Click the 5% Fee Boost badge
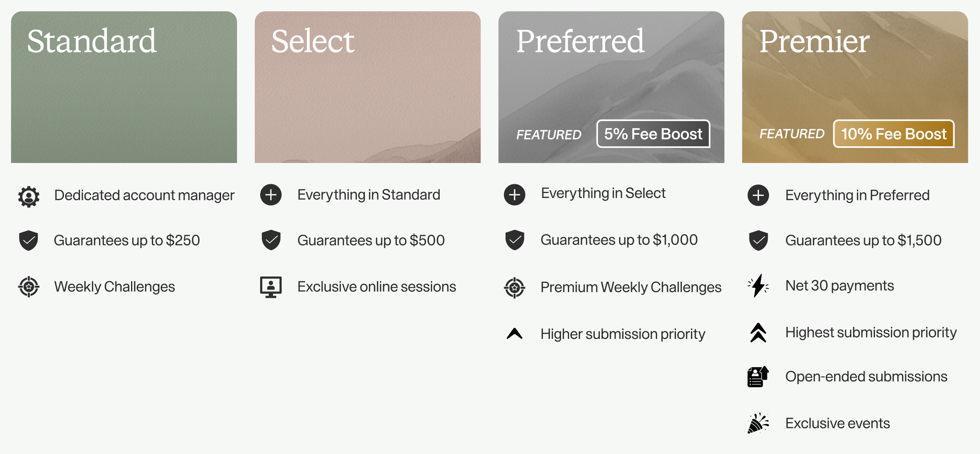This screenshot has width=980, height=454. click(x=653, y=134)
